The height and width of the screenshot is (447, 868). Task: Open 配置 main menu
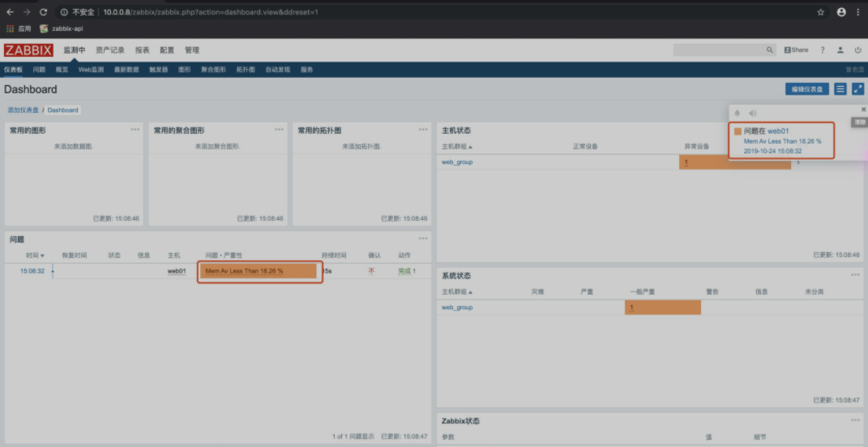[167, 49]
